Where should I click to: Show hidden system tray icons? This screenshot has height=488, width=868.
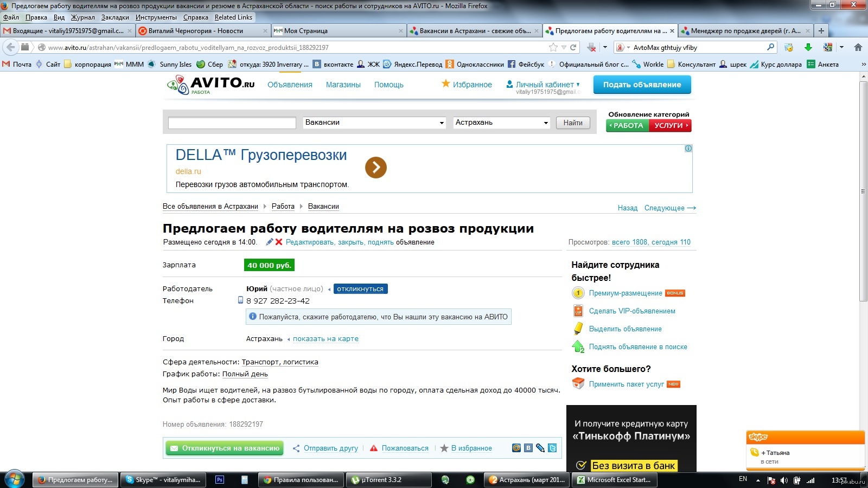pos(758,480)
